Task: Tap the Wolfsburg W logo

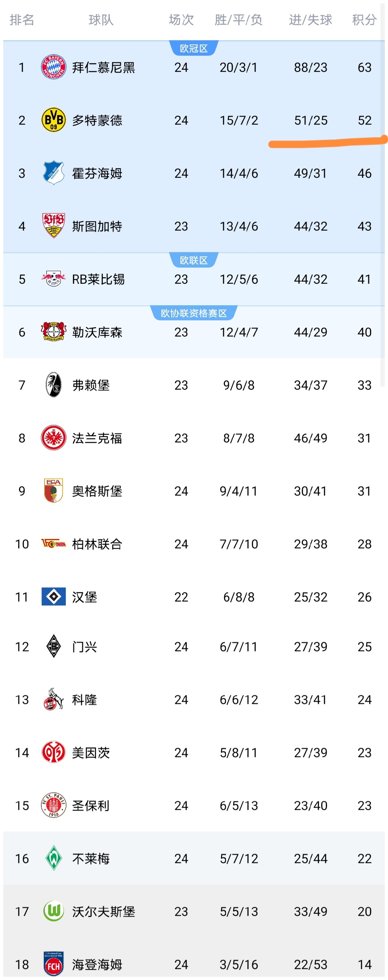Action: 53,911
